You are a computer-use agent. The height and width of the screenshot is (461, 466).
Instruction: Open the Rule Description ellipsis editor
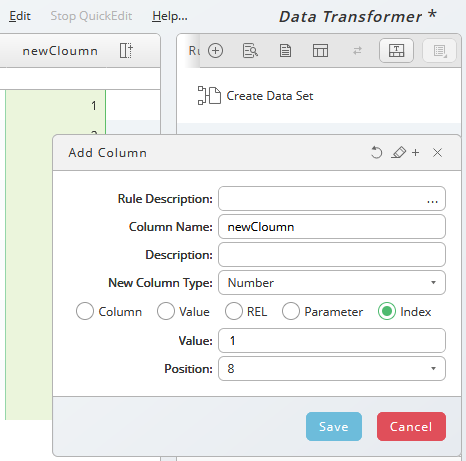point(432,201)
